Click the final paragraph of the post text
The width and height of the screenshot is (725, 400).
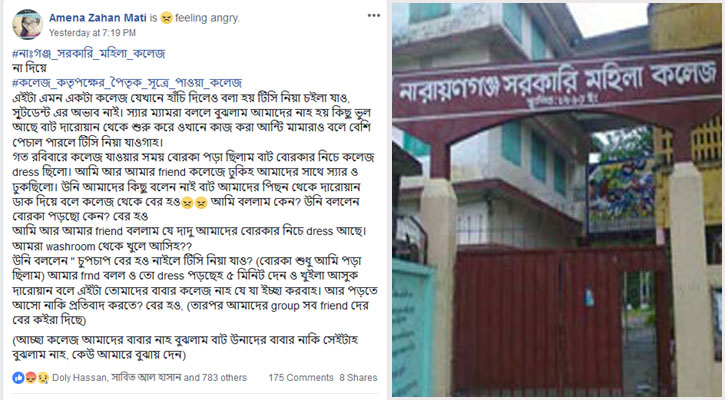[185, 348]
